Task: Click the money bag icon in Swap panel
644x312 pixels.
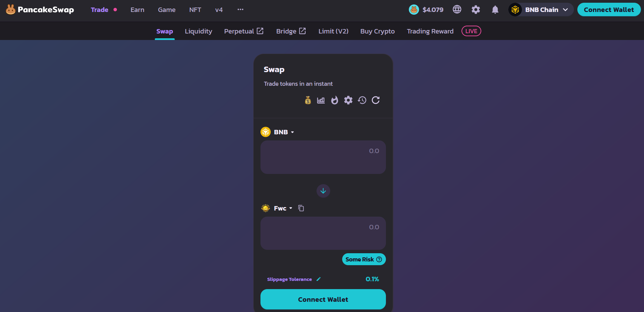Action: click(x=308, y=100)
